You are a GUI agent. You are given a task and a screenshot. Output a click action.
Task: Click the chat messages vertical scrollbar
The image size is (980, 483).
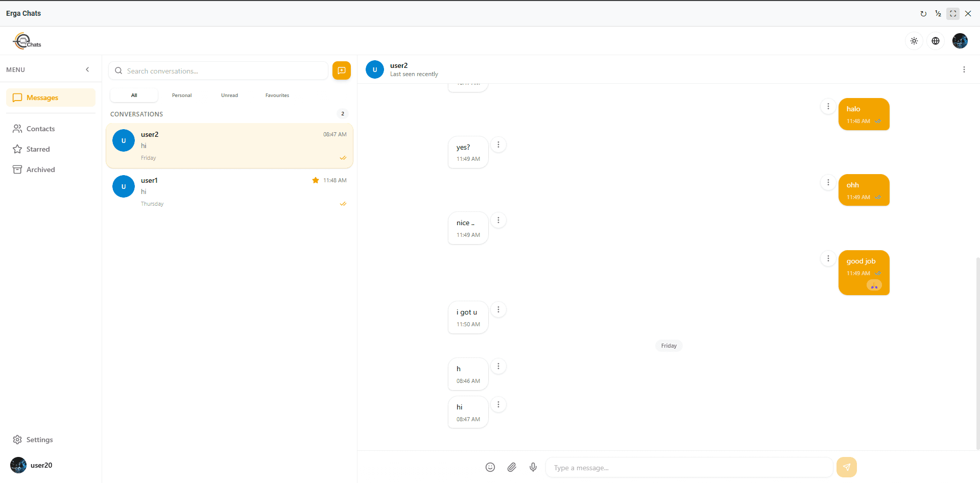pos(977,352)
